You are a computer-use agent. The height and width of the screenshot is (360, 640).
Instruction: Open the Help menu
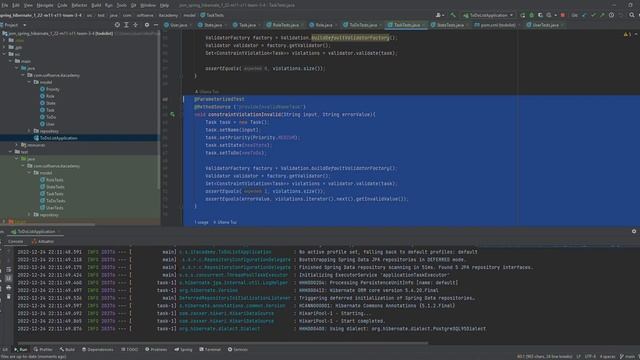(x=164, y=5)
